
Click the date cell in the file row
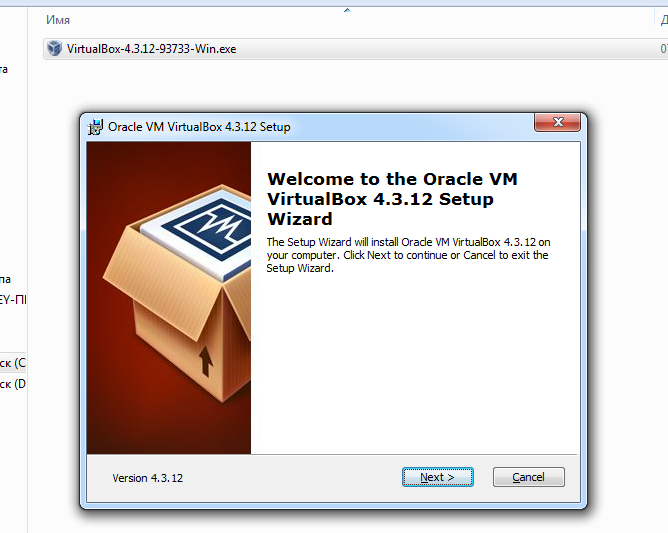(x=664, y=49)
